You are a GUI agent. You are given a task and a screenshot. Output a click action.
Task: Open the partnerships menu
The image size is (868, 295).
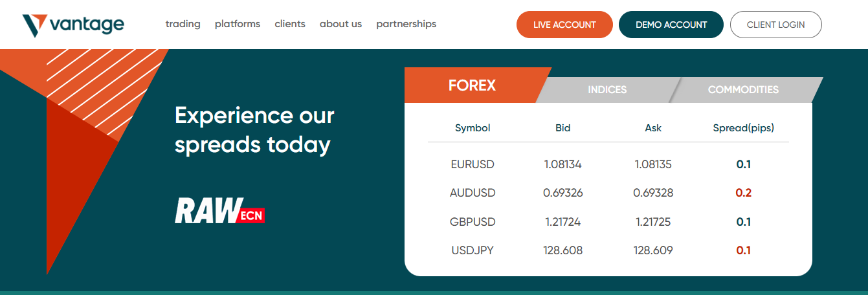pyautogui.click(x=406, y=24)
